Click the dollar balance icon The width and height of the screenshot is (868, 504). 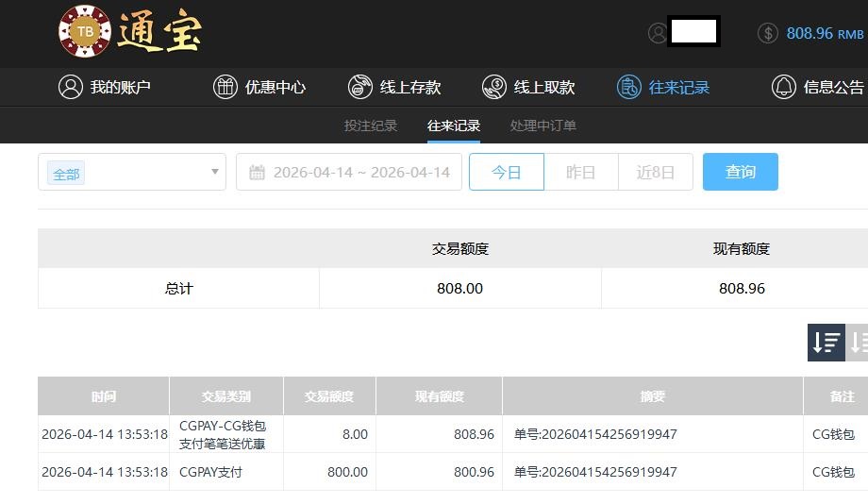768,33
